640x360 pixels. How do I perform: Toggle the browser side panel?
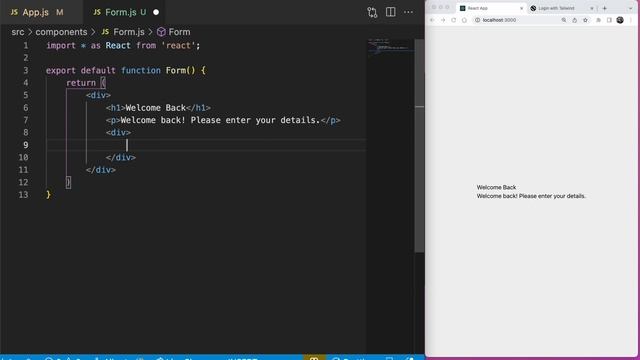pyautogui.click(x=609, y=20)
